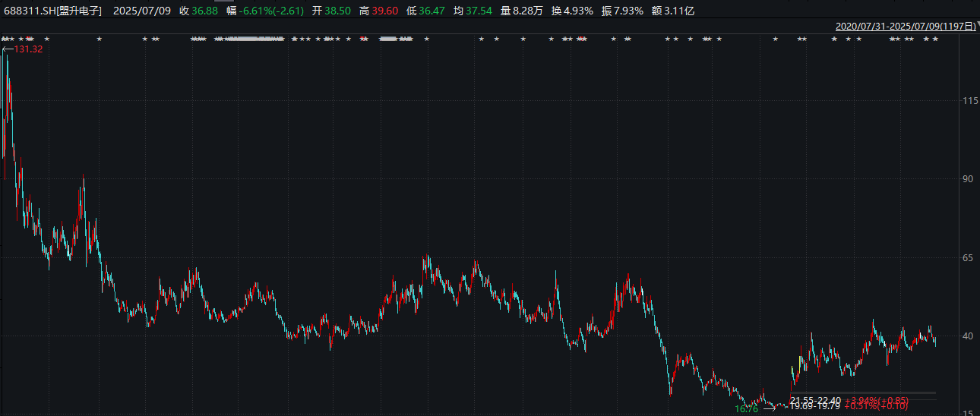Click the amplitude value 振 7.93%
Screen dimensions: 980x416
click(621, 11)
